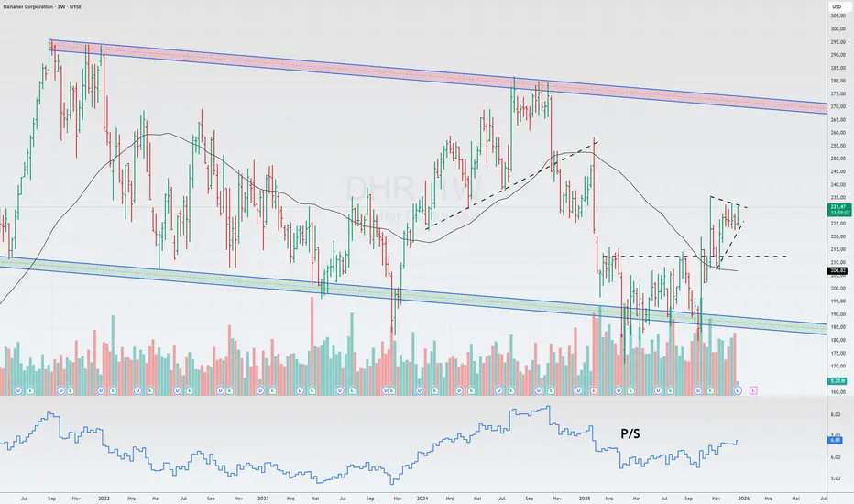The image size is (854, 504).
Task: Click the 8,00 label on P/S scale
Action: (835, 414)
